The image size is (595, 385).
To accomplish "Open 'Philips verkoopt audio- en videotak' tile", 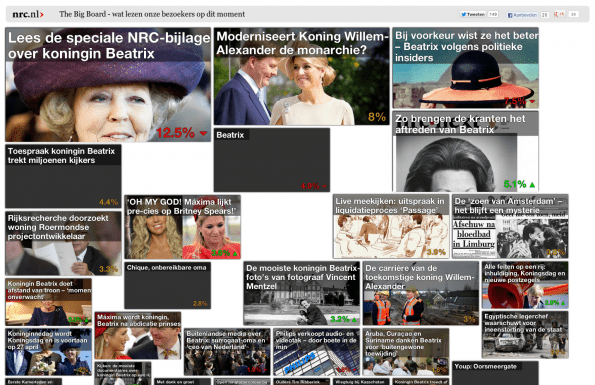I will coord(316,352).
